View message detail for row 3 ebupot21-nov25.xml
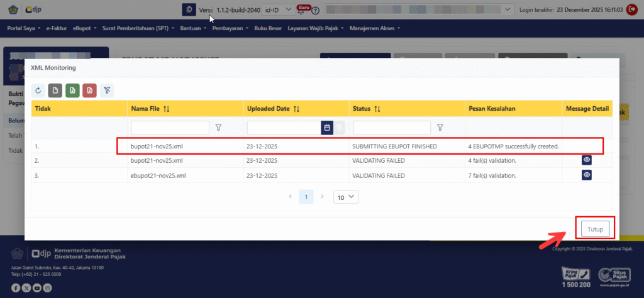 pos(586,175)
